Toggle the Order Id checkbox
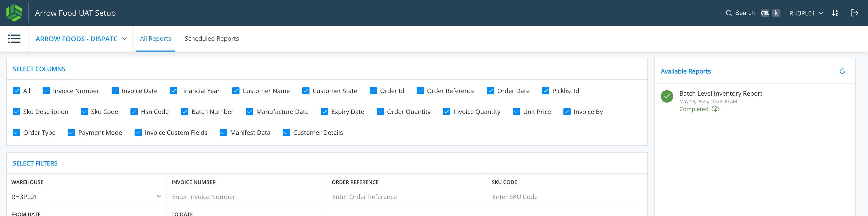The image size is (868, 216). pyautogui.click(x=373, y=91)
